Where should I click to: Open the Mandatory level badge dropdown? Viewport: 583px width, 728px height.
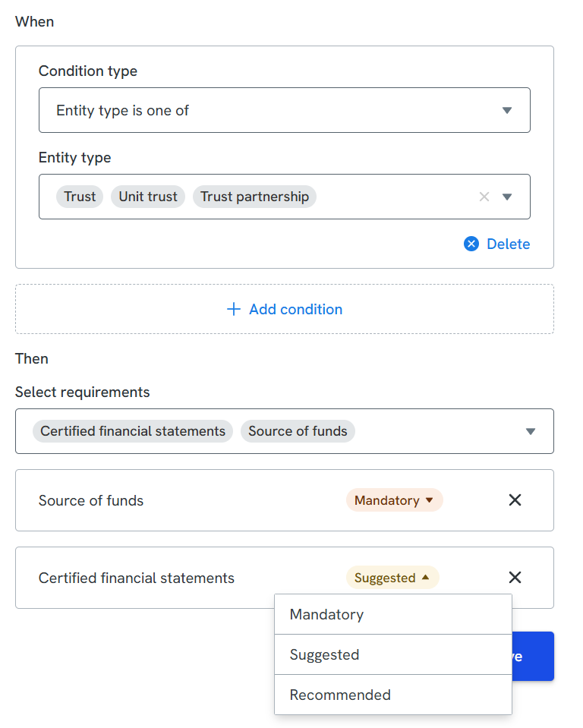394,500
